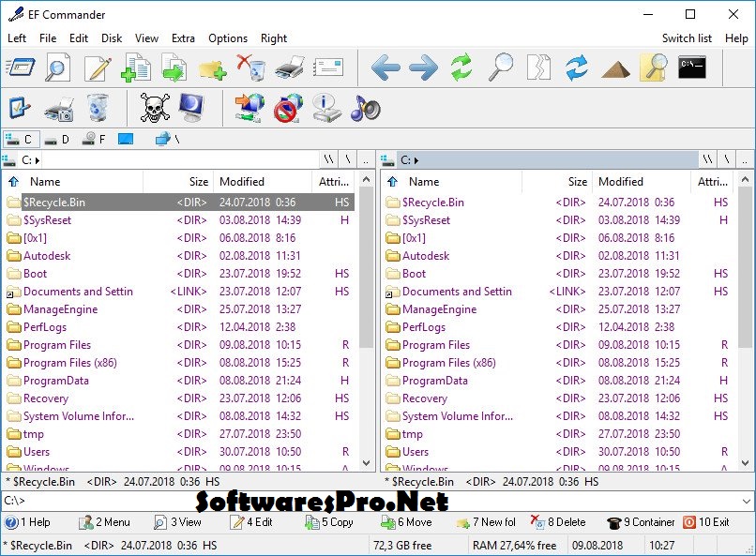Click the disconnect network drive icon

[288, 106]
